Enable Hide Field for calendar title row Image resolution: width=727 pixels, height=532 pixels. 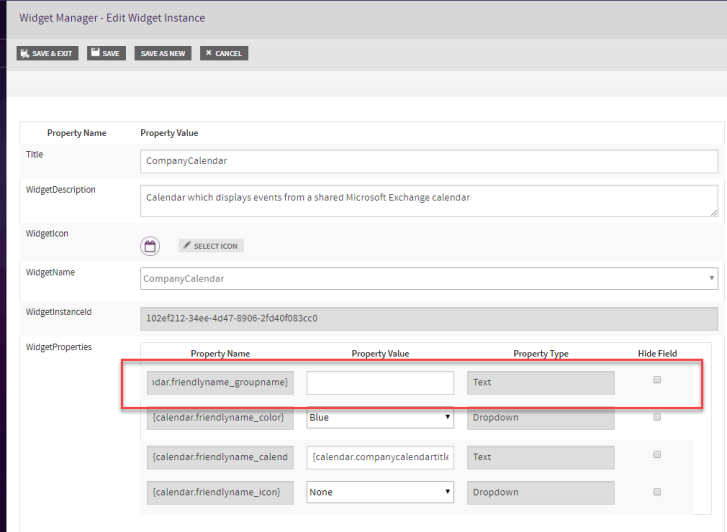pyautogui.click(x=657, y=454)
